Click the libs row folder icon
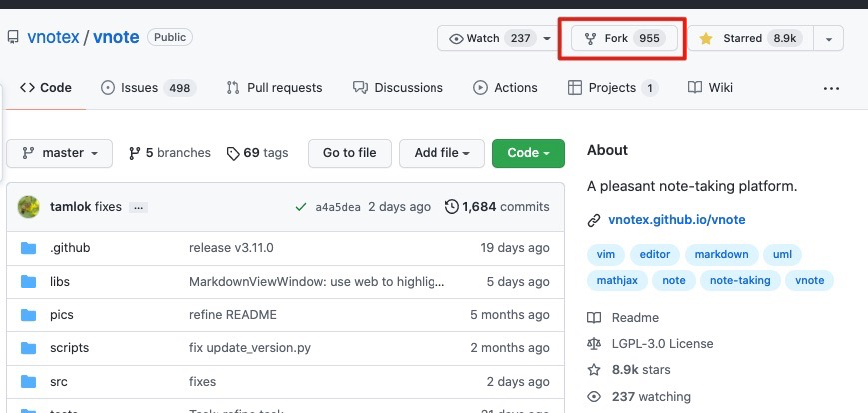Image resolution: width=868 pixels, height=413 pixels. 28,282
